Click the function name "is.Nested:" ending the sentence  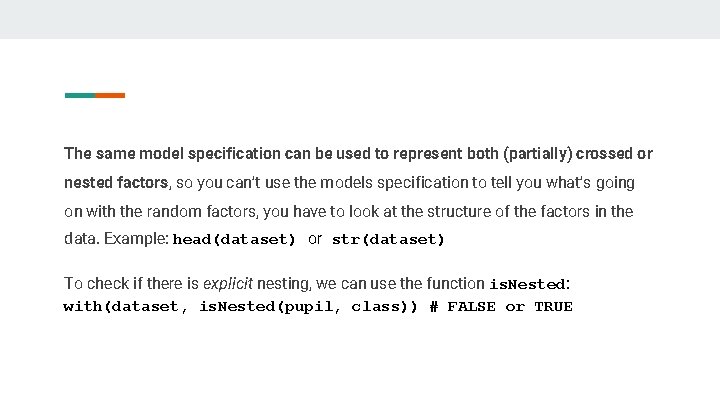point(529,284)
